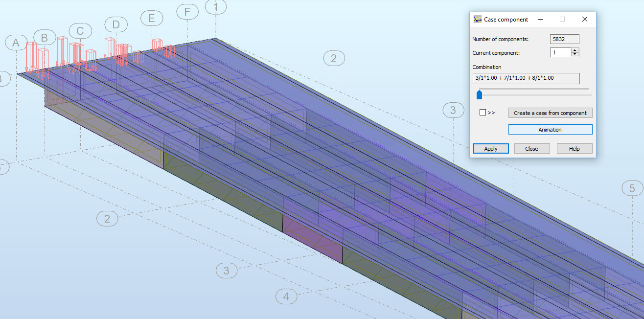Click grid line bubble 5 on the right
The image size is (644, 319).
pos(632,188)
